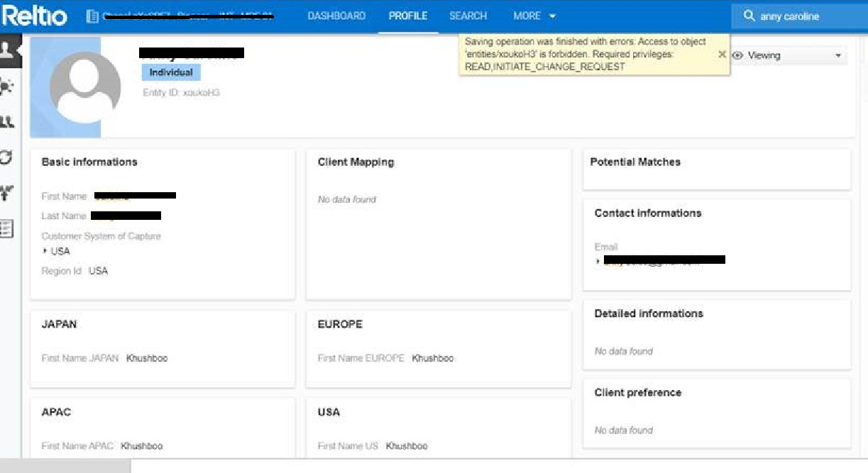Click the Customer System of Capture label
The image size is (868, 473).
pyautogui.click(x=101, y=236)
